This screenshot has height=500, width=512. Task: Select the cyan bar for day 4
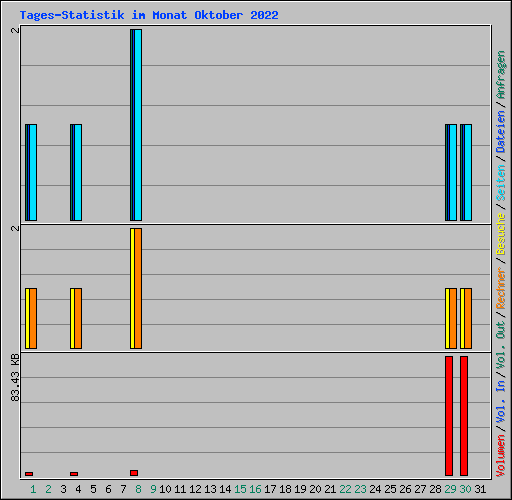pyautogui.click(x=78, y=172)
